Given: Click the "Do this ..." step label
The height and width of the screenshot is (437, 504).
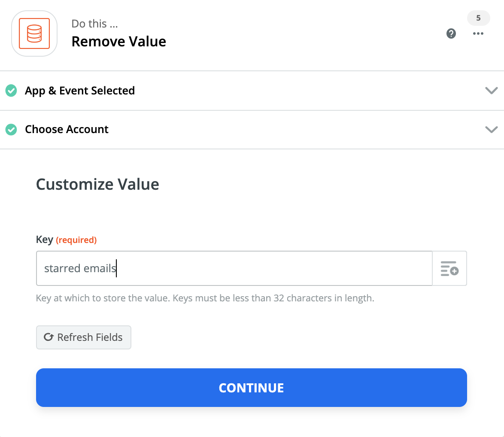Looking at the screenshot, I should coord(94,24).
